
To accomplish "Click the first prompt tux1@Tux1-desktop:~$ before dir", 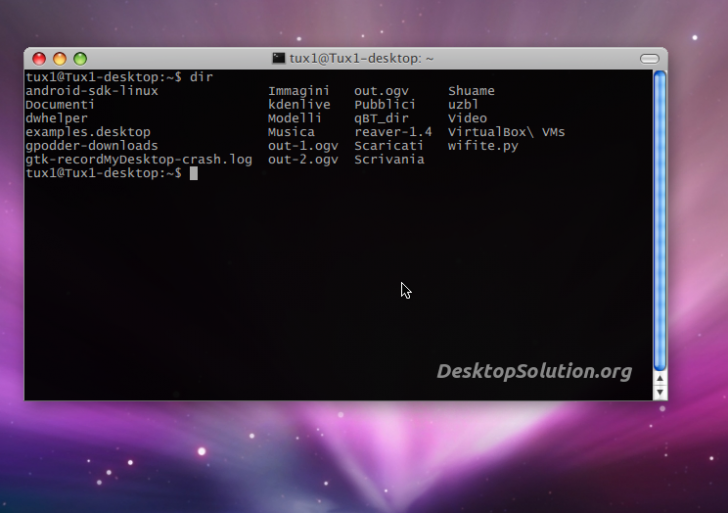I will tap(103, 77).
